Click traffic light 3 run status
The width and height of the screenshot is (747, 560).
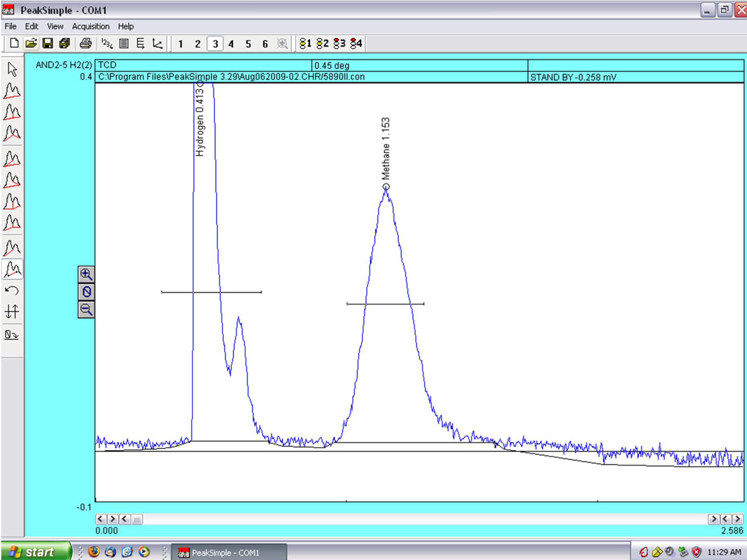(x=339, y=44)
